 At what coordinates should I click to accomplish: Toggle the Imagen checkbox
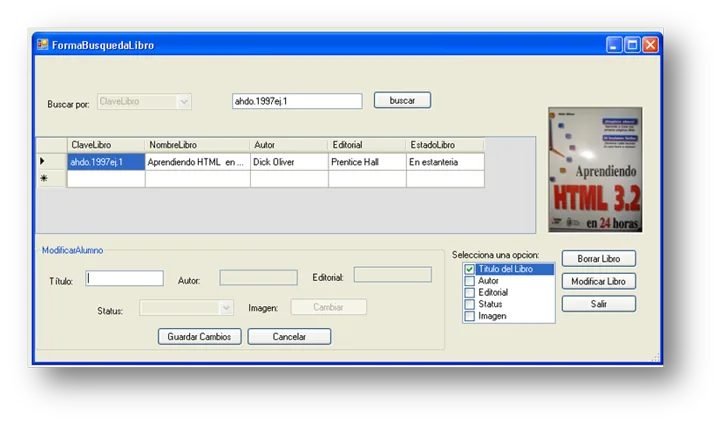coord(469,316)
